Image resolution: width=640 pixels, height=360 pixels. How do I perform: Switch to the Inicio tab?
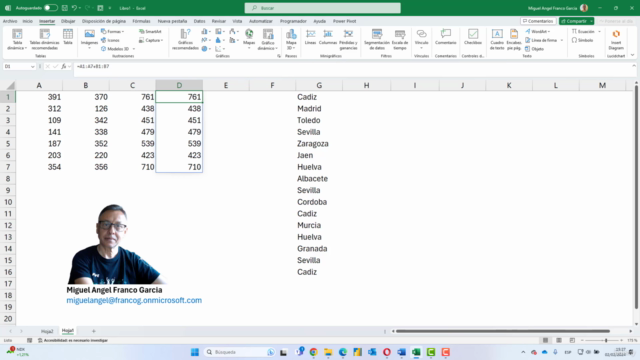pyautogui.click(x=27, y=21)
